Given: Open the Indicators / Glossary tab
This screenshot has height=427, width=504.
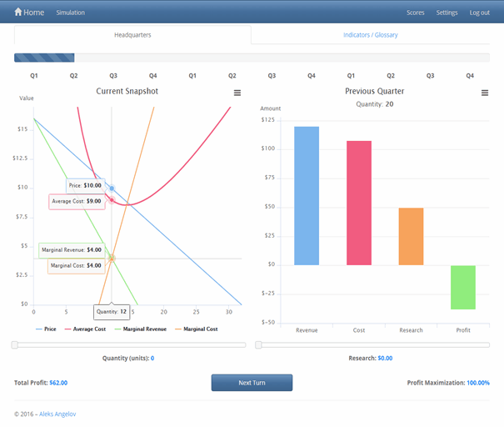Looking at the screenshot, I should pyautogui.click(x=370, y=35).
